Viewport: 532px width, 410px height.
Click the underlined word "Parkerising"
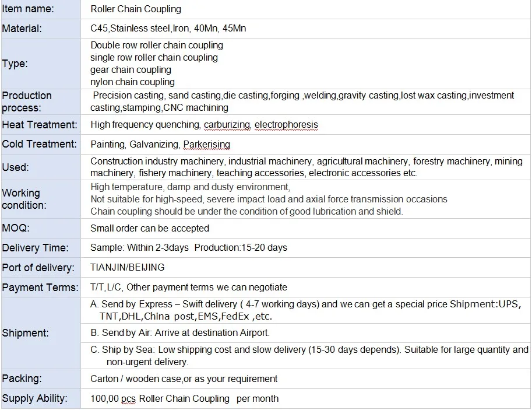[206, 144]
